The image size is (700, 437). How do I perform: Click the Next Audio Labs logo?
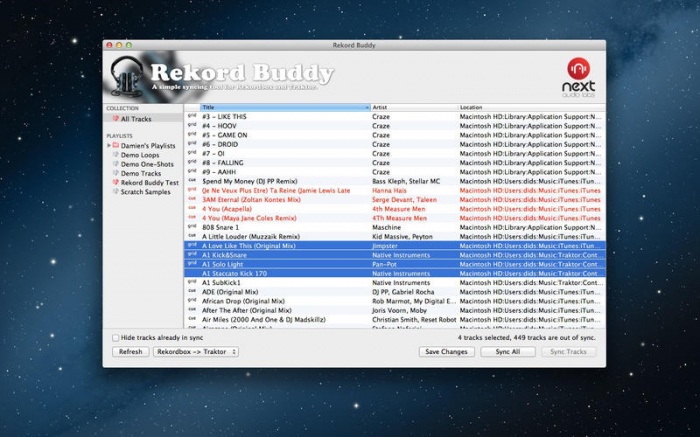(x=580, y=72)
